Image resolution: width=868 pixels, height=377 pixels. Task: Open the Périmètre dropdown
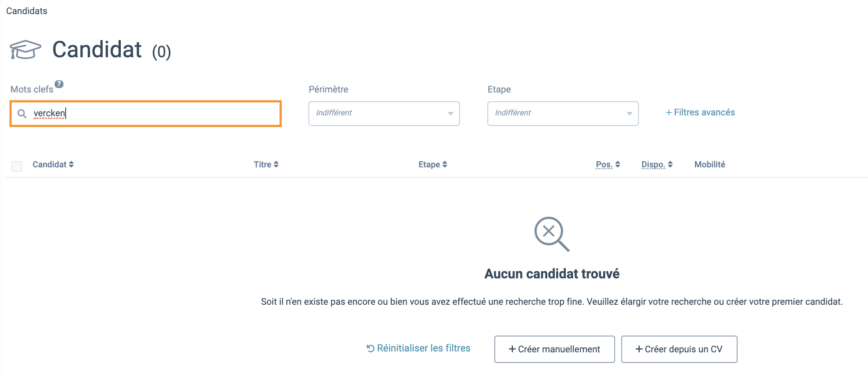[x=384, y=114]
